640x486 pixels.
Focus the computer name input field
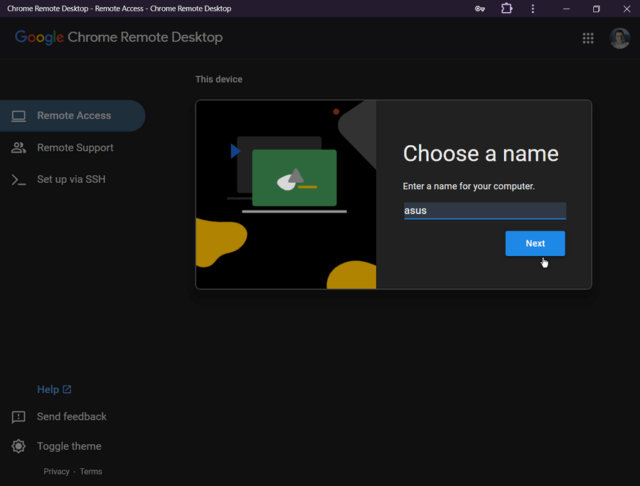[485, 211]
